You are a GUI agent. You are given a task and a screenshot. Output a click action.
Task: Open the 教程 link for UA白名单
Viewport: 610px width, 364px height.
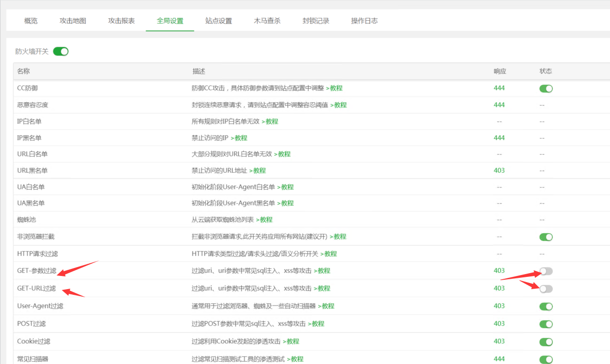pyautogui.click(x=286, y=187)
